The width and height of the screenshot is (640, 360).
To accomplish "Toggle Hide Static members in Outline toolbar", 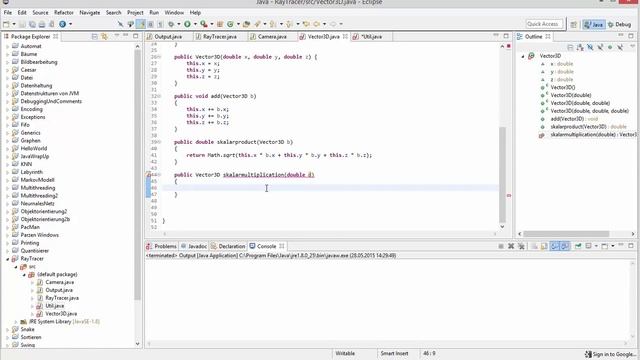I will 600,47.
